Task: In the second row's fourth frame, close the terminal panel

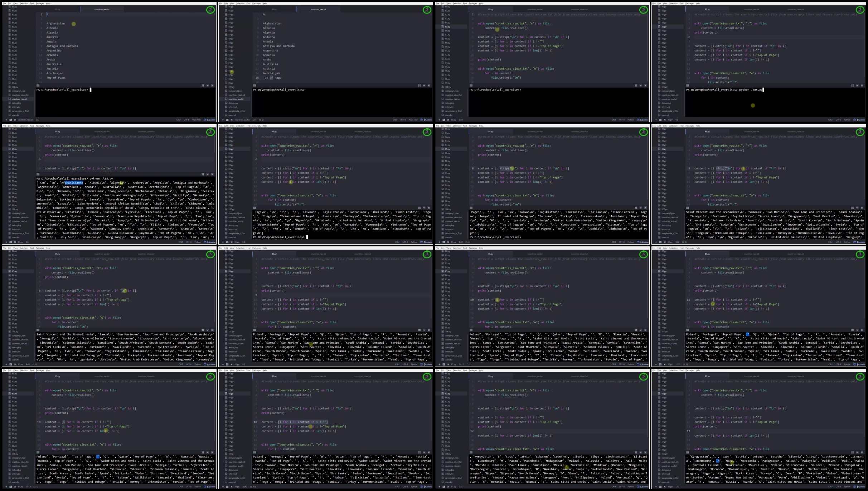Action: 862,208
